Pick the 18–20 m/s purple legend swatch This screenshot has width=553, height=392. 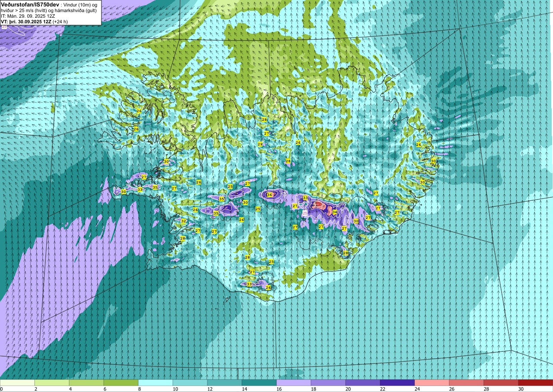[328, 383]
